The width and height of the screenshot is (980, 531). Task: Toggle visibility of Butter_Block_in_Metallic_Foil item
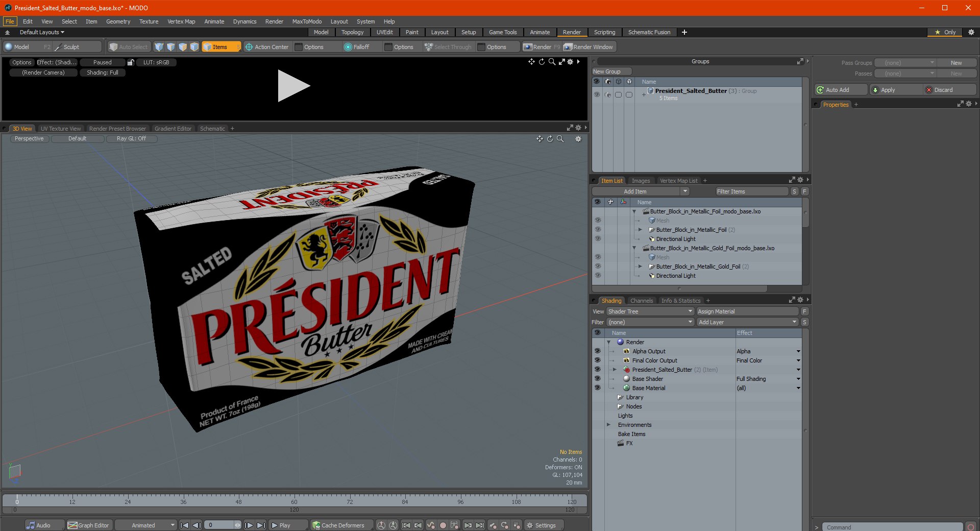pyautogui.click(x=598, y=230)
